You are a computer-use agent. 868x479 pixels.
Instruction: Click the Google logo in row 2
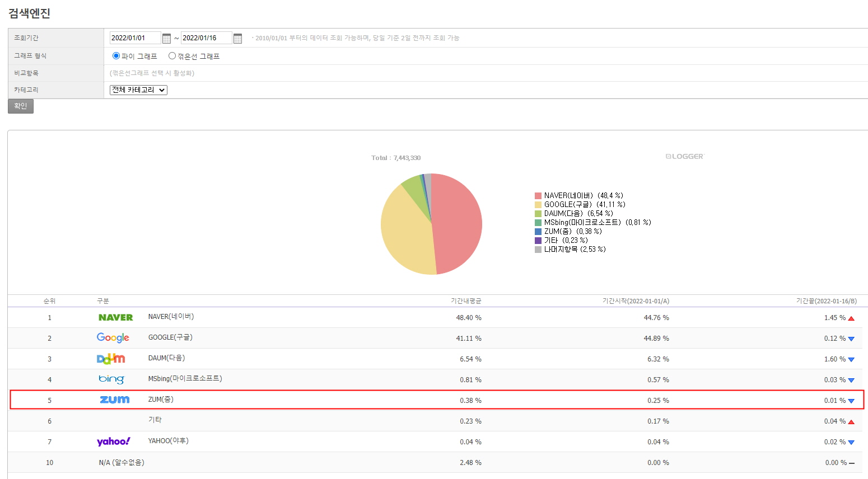point(113,337)
